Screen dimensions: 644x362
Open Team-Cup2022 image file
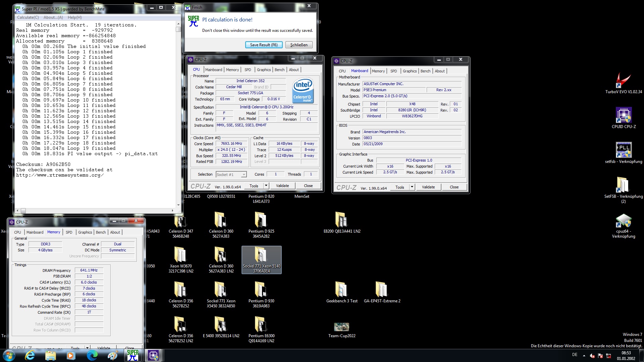coord(342,330)
